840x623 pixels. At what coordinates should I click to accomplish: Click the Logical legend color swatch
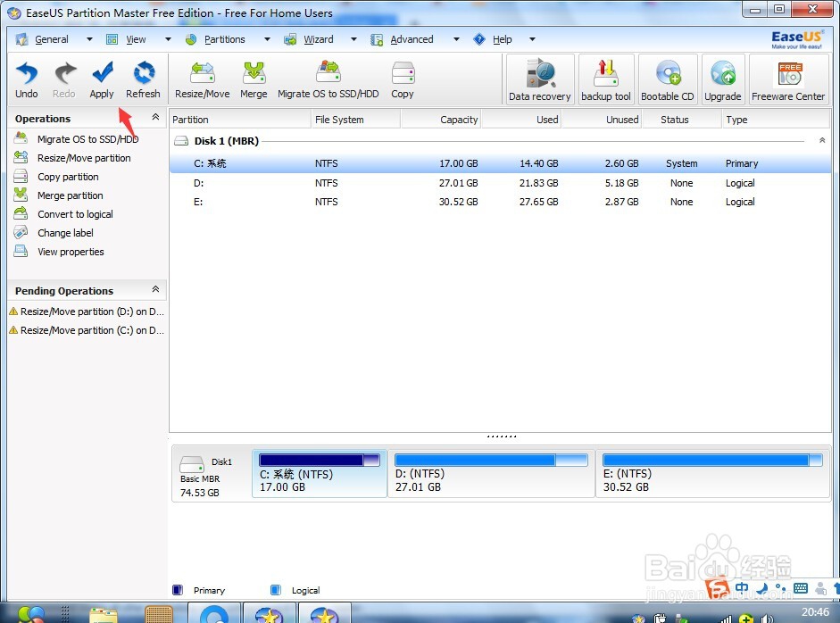pyautogui.click(x=275, y=590)
